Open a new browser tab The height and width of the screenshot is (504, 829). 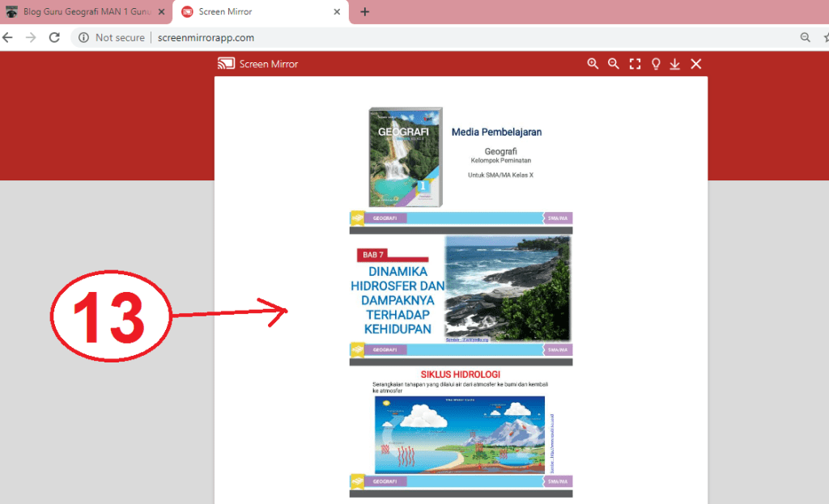(x=364, y=12)
